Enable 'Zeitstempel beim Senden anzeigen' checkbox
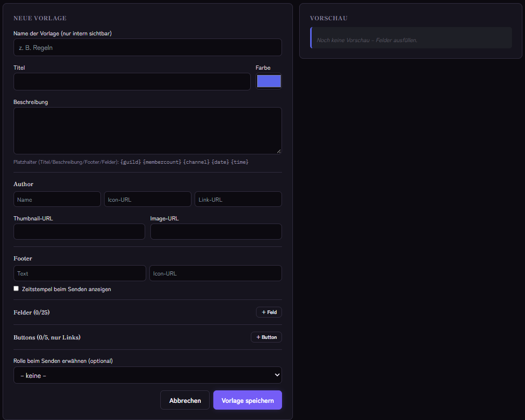525x420 pixels. coord(16,288)
